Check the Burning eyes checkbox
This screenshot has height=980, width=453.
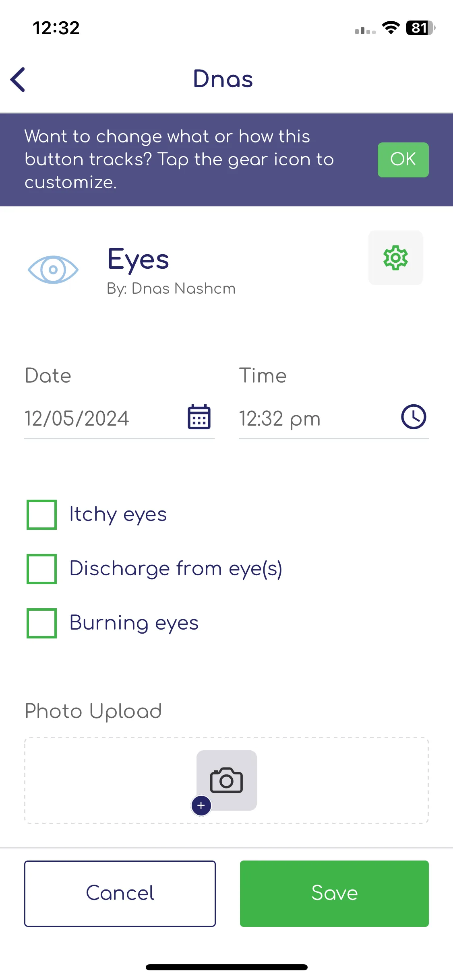click(41, 623)
